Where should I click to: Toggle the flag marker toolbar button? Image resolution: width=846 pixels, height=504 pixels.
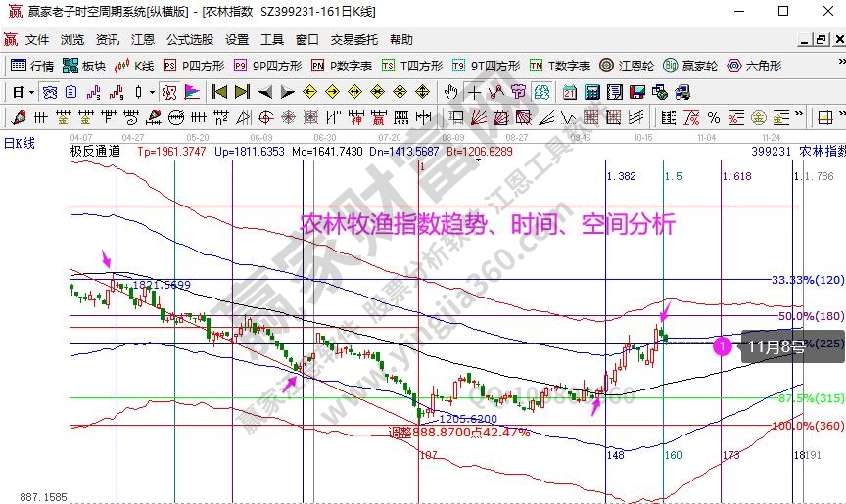[x=192, y=92]
